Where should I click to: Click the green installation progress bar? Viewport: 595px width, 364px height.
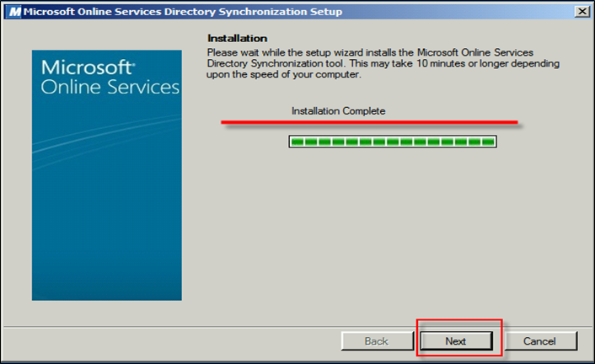tap(393, 142)
